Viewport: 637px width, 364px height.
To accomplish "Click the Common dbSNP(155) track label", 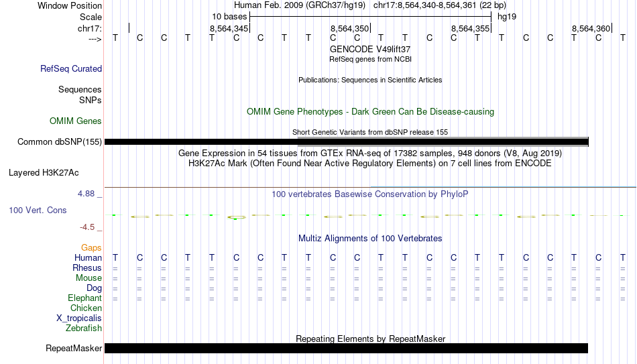I will pyautogui.click(x=60, y=142).
